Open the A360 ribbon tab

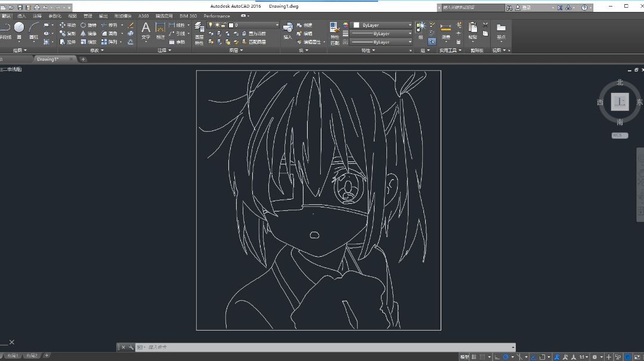click(143, 16)
